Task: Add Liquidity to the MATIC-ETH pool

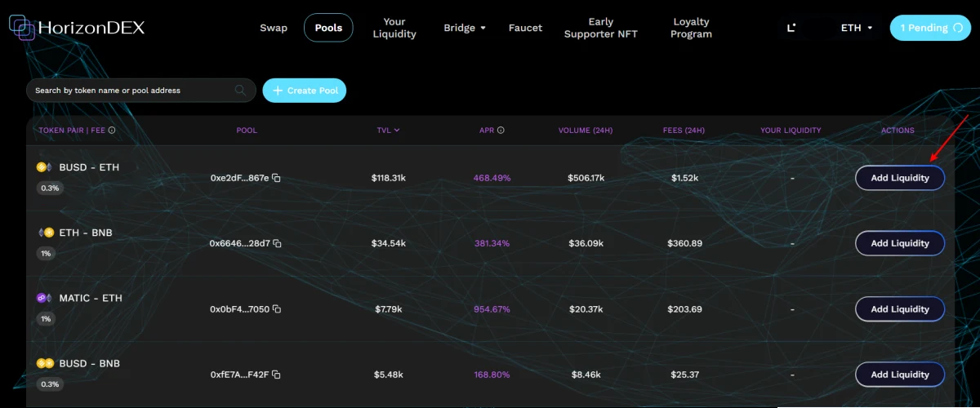Action: 899,309
